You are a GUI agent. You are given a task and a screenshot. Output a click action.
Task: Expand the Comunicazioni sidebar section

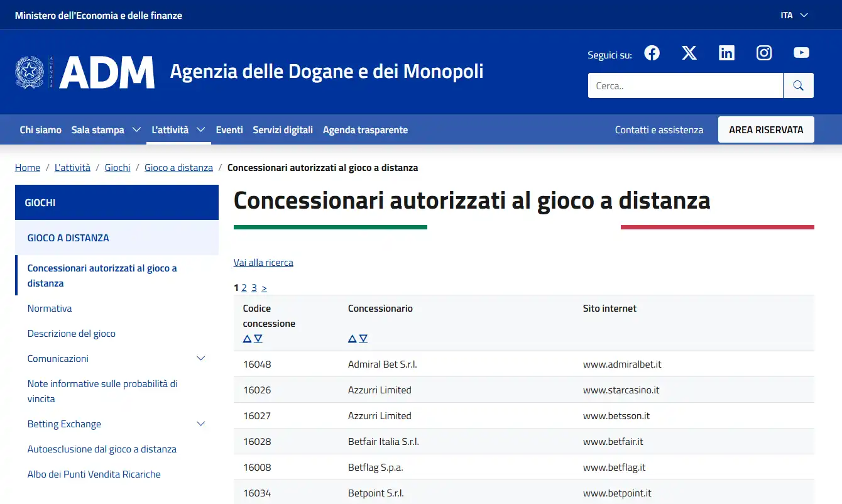[x=201, y=359]
